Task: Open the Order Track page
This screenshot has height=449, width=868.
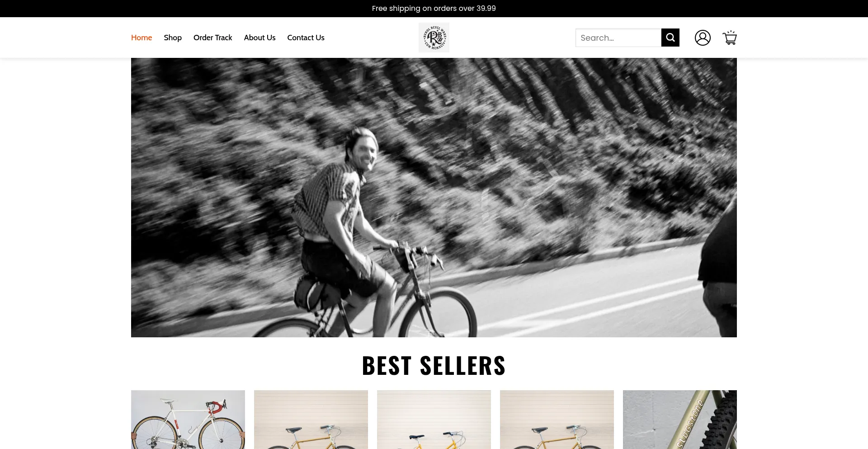Action: point(213,38)
